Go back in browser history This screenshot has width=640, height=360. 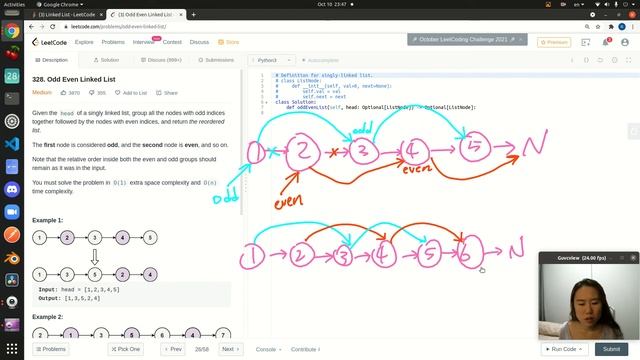(x=31, y=27)
